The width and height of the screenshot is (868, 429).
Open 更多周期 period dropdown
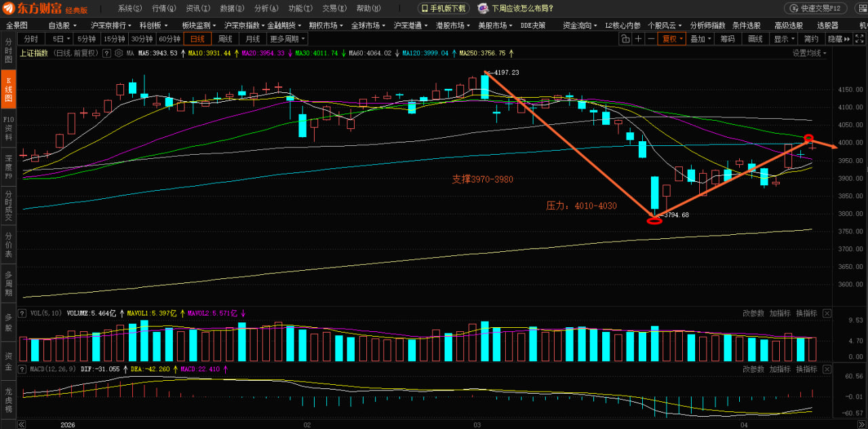click(288, 39)
